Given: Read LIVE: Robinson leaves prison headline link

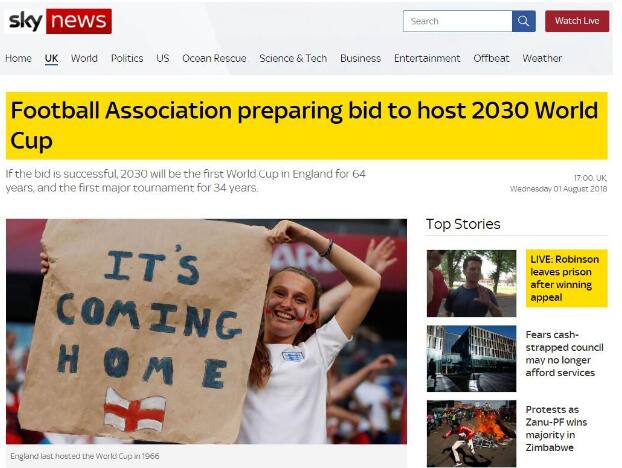Looking at the screenshot, I should (566, 278).
